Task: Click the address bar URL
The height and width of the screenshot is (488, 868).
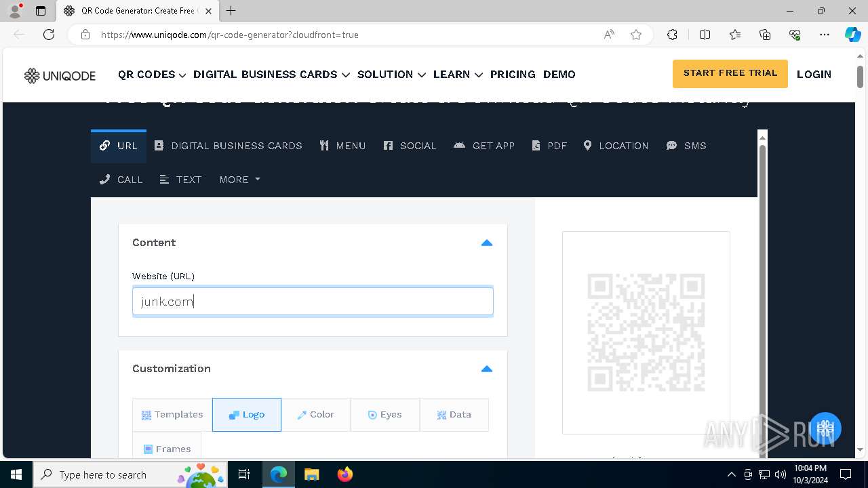Action: 230,35
